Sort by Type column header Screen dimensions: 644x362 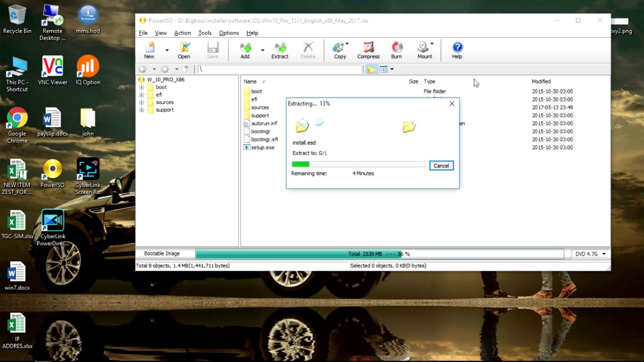429,81
